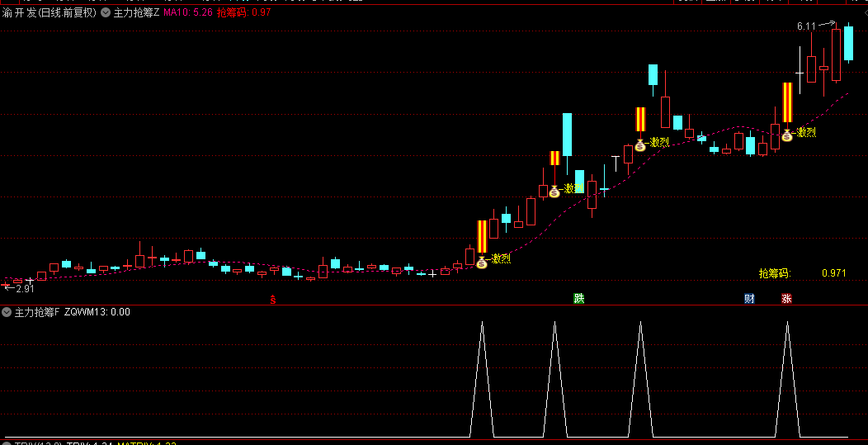868x445 pixels.
Task: Click the green 跌 event marker
Action: pos(579,299)
